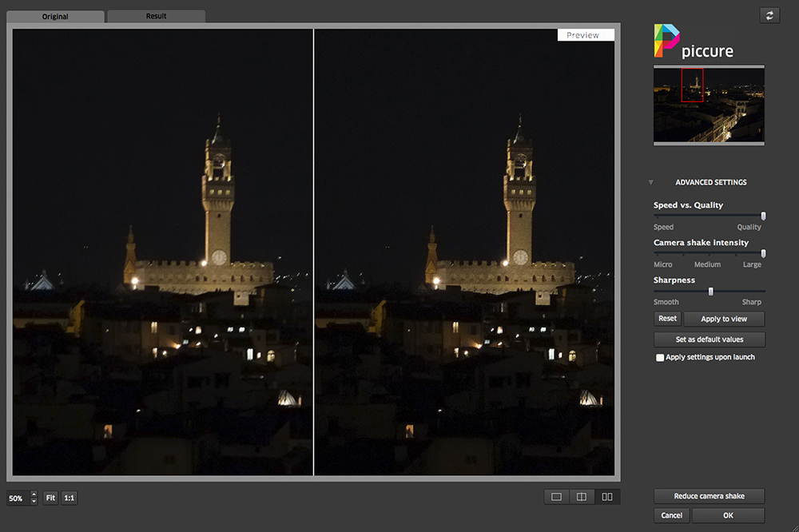
Task: Select side-by-side view layout icon
Action: 607,497
